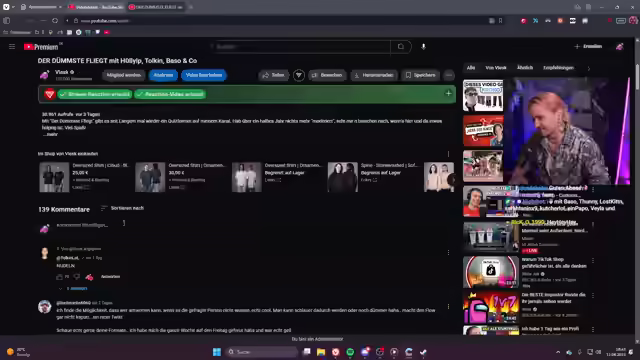The image size is (640, 360).
Task: Toggle Reaction-Video erlaubt green badge
Action: 170,94
